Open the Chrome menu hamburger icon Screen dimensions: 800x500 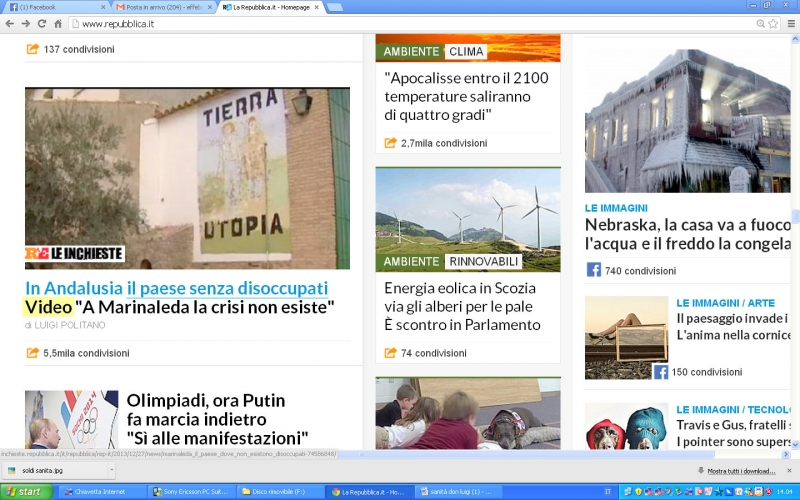click(x=791, y=23)
